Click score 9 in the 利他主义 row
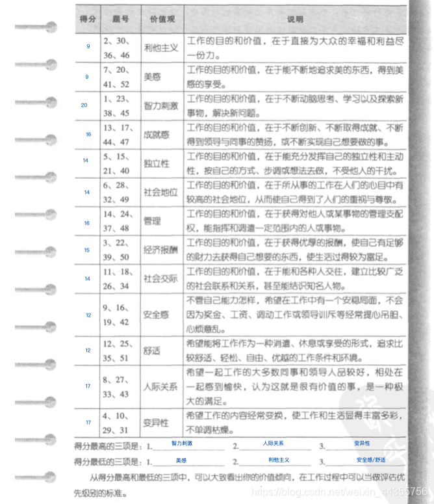The height and width of the screenshot is (504, 434). 88,46
